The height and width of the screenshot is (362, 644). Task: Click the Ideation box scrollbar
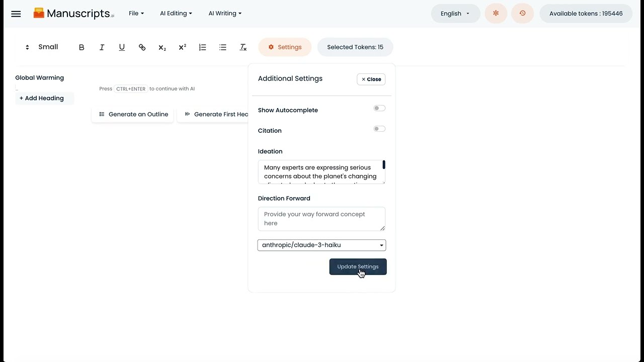click(x=384, y=165)
